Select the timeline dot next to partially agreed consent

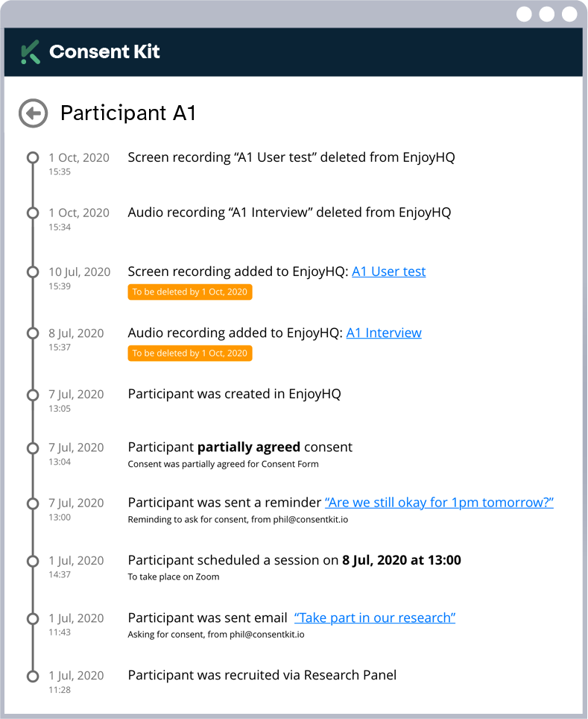(x=32, y=448)
